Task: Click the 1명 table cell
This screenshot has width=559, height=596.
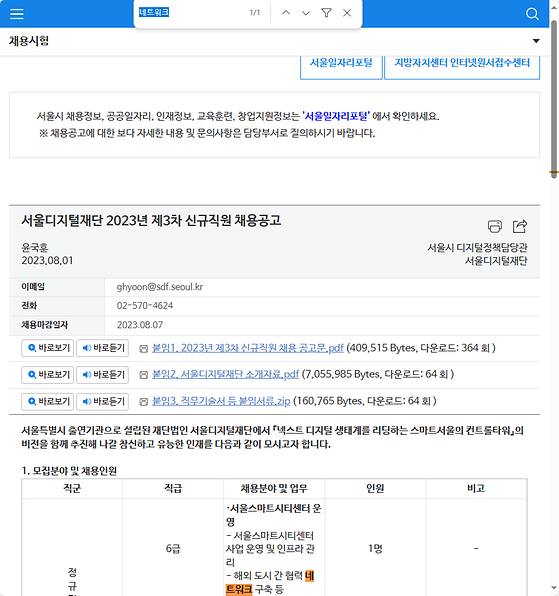Action: tap(375, 548)
